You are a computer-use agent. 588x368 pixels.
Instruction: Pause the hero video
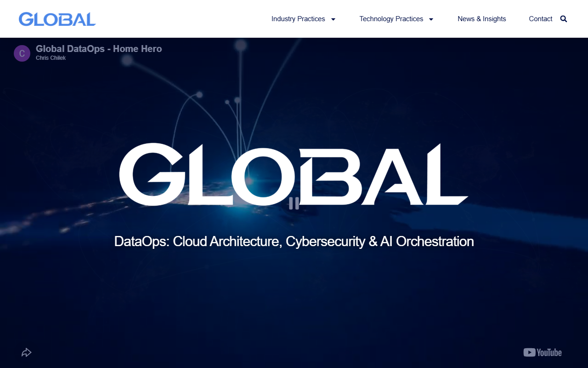point(294,203)
